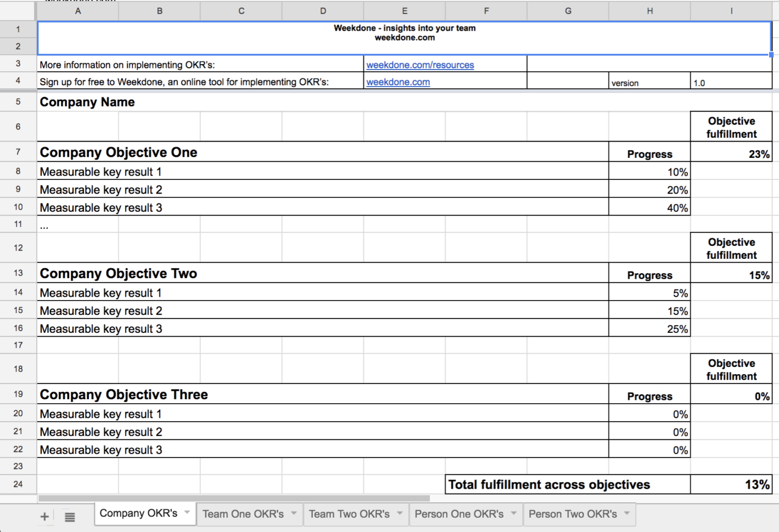This screenshot has width=779, height=532.
Task: Select row number 13
Action: pos(18,273)
